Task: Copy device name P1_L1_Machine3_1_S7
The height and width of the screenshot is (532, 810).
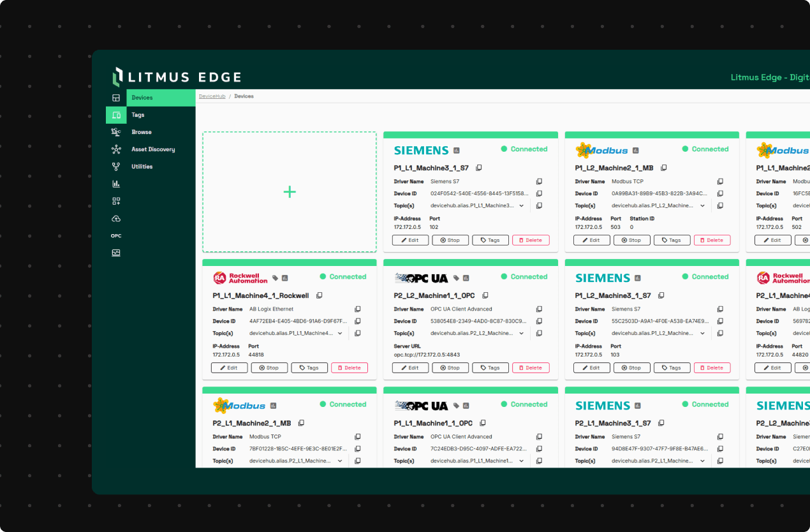Action: 479,168
